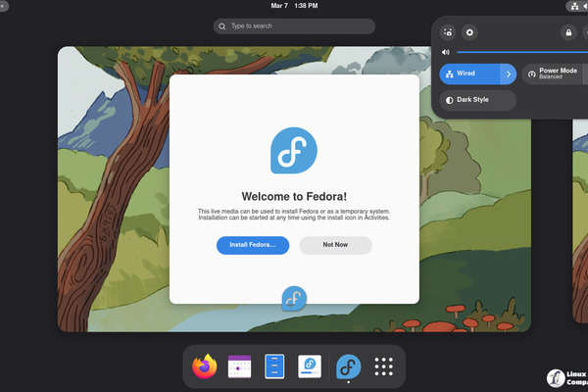588x392 pixels.
Task: Click the network system menu indicator
Action: coord(572,6)
